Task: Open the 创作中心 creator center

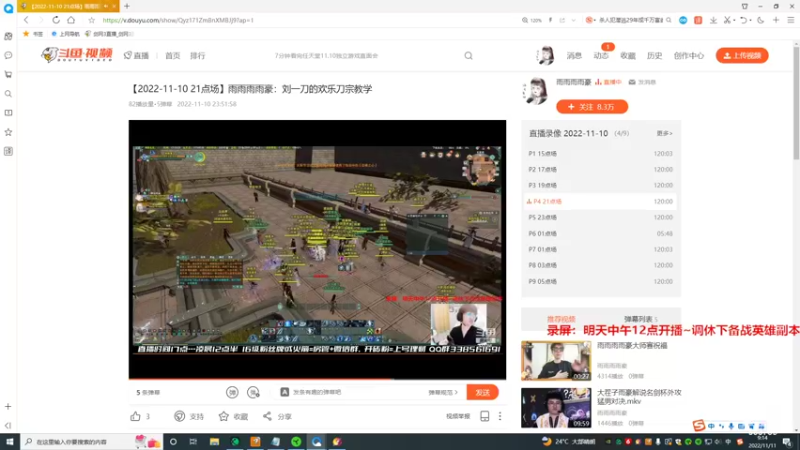Action: click(x=689, y=56)
